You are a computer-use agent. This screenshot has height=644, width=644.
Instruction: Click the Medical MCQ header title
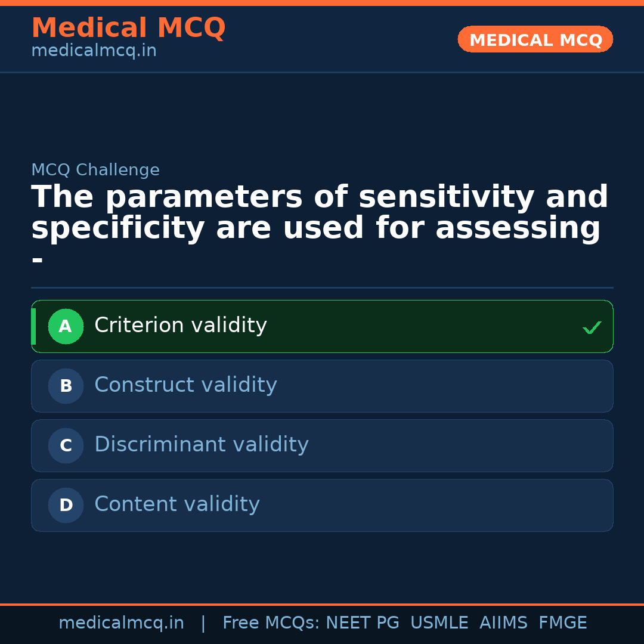point(128,28)
